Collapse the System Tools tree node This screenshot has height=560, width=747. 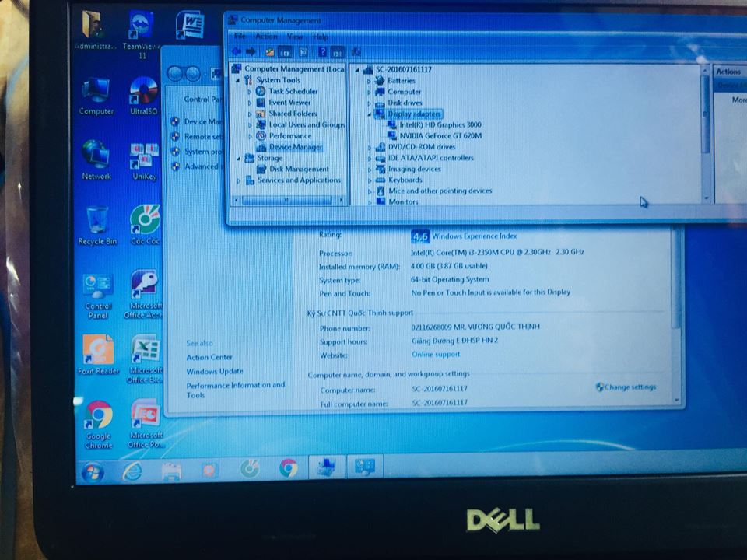(x=238, y=80)
